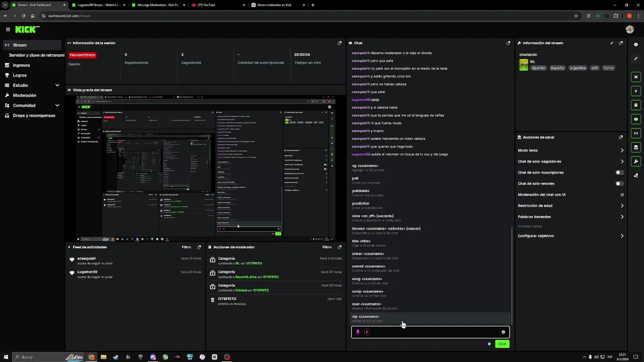Open Drops y recompensas in the sidebar
Image resolution: width=644 pixels, height=362 pixels.
33,116
